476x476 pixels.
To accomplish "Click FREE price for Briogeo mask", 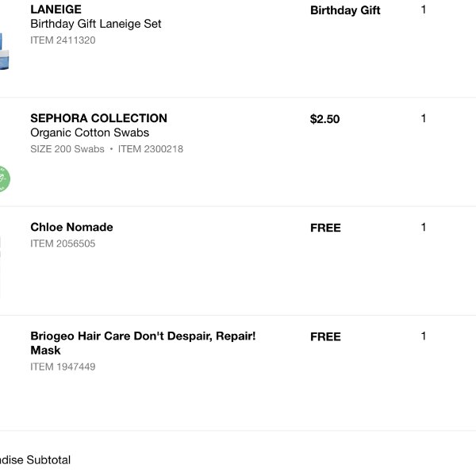I will tap(325, 337).
